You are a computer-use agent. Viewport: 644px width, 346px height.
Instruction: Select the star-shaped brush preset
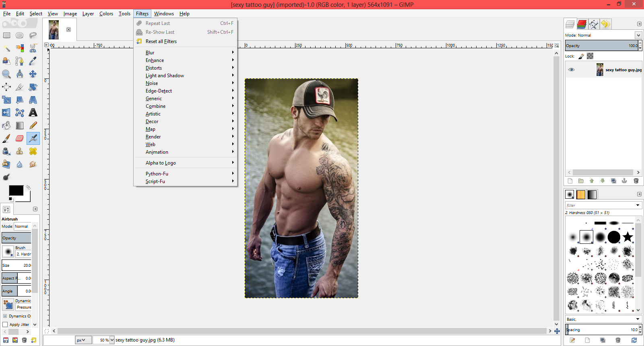627,237
